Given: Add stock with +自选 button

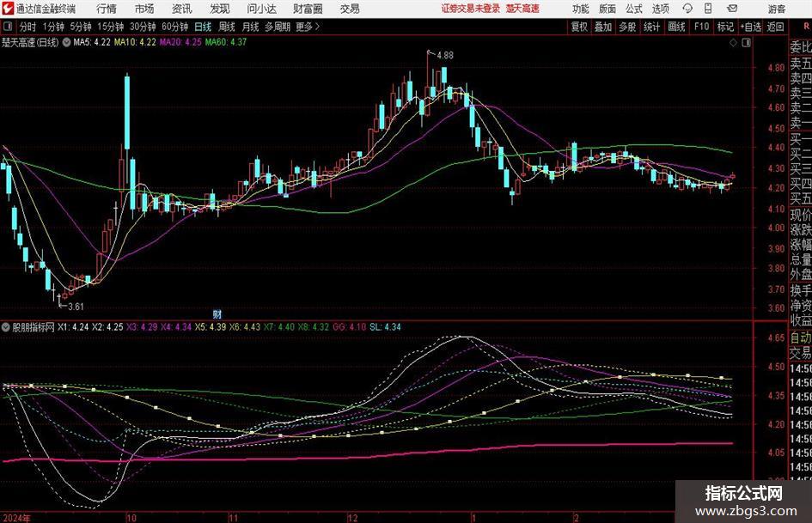Looking at the screenshot, I should click(751, 27).
